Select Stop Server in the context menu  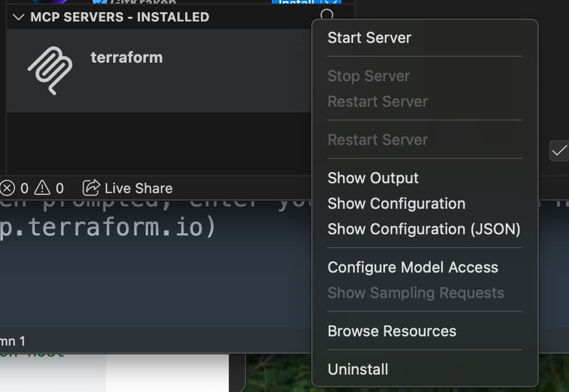(369, 76)
